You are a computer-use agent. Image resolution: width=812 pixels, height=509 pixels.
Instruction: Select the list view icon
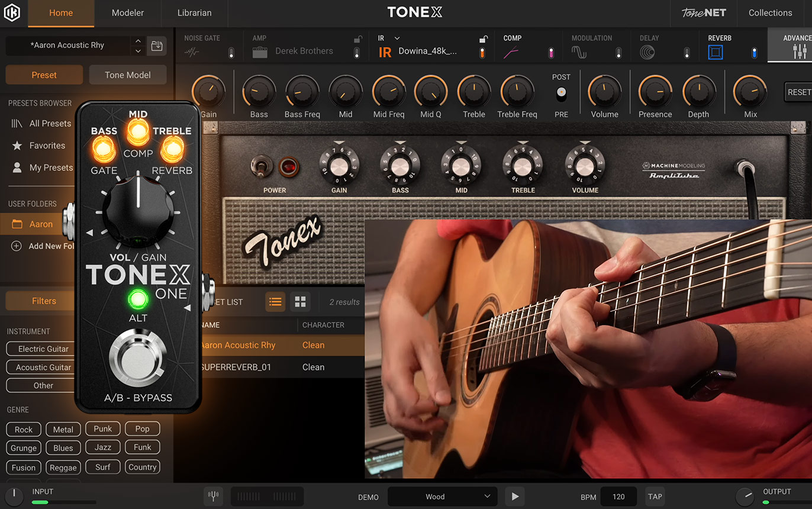(x=275, y=302)
